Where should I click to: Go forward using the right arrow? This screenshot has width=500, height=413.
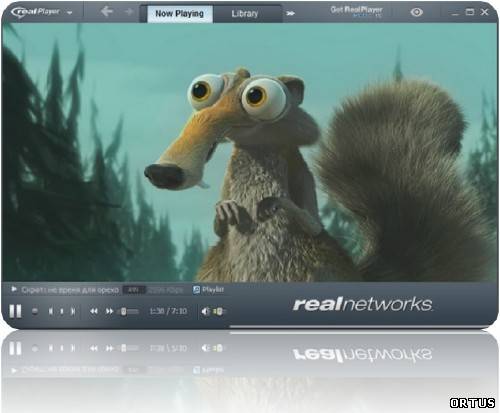[129, 12]
